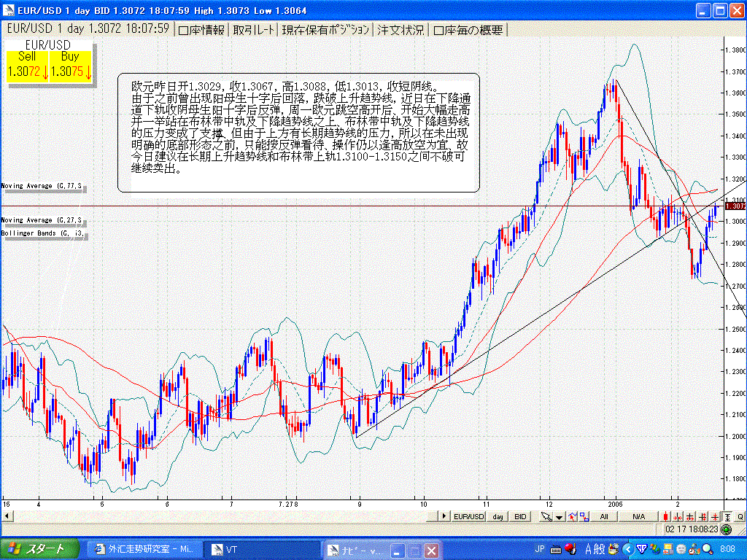This screenshot has height=560, width=747.
Task: Expand hidden tray icons with round arrow
Action: click(x=627, y=550)
